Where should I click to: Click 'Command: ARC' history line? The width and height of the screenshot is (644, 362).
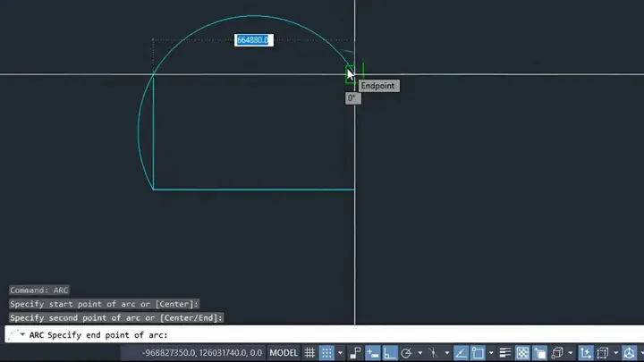pos(39,290)
